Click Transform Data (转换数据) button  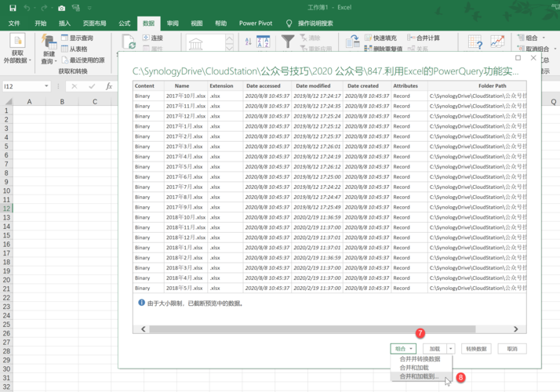pyautogui.click(x=476, y=349)
